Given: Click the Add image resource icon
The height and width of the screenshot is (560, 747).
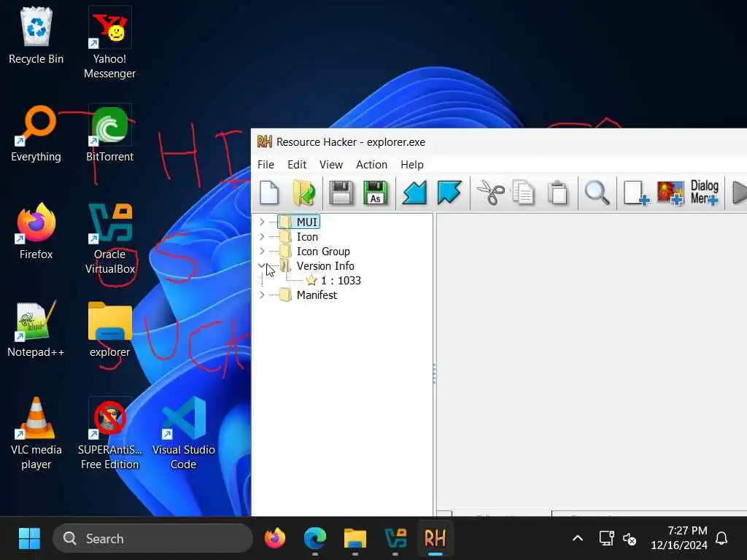Looking at the screenshot, I should pyautogui.click(x=670, y=192).
